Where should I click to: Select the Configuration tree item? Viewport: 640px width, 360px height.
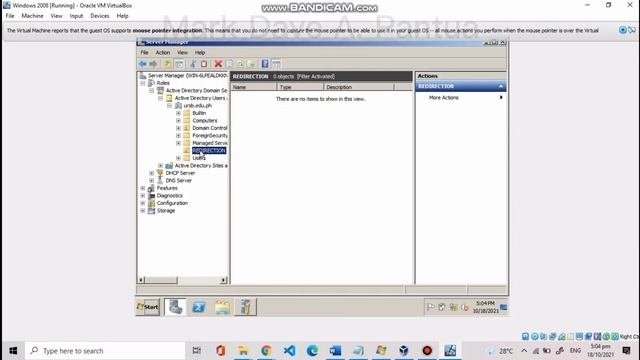[172, 203]
